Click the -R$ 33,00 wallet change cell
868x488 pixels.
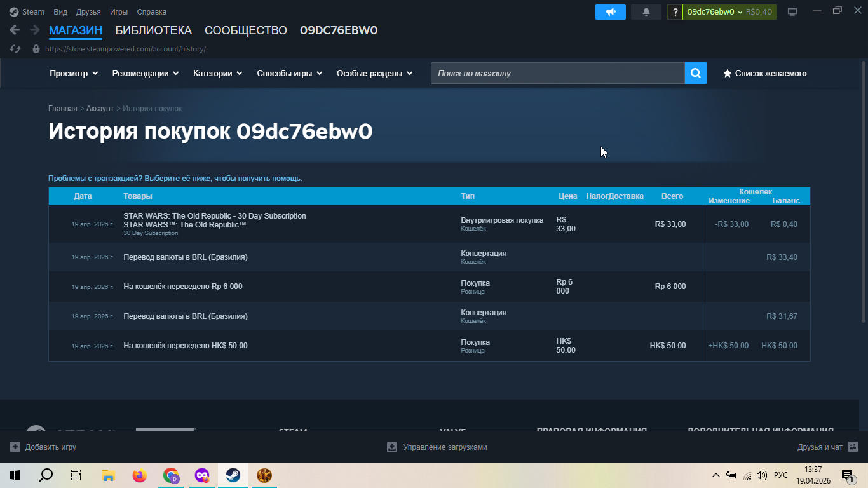731,224
